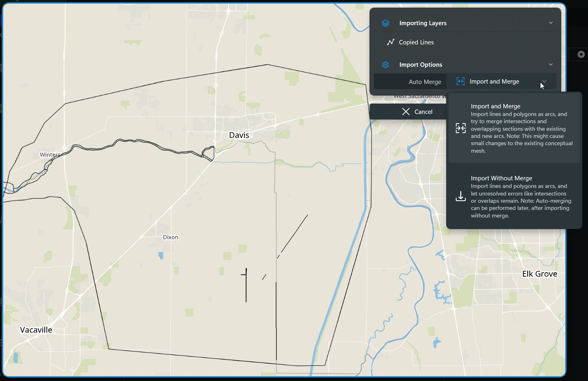Viewport: 588px width, 381px height.
Task: Collapse the Import Options section chevron
Action: click(x=551, y=64)
